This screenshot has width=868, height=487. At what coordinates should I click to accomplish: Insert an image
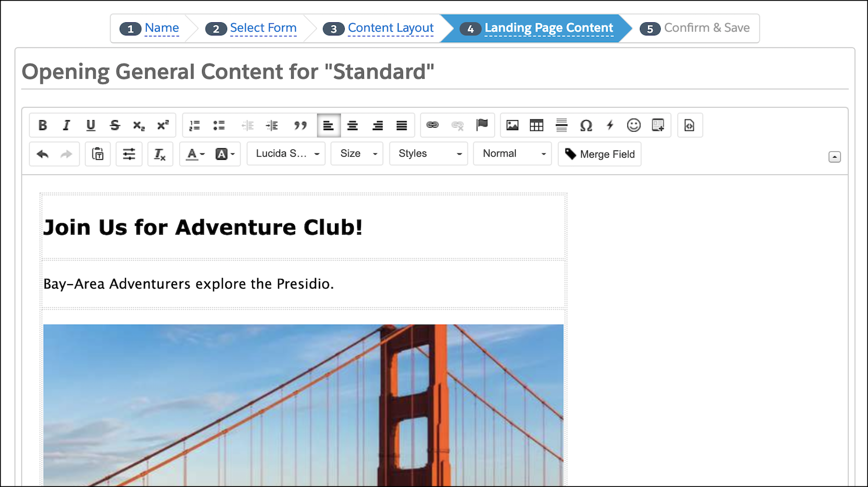tap(512, 125)
